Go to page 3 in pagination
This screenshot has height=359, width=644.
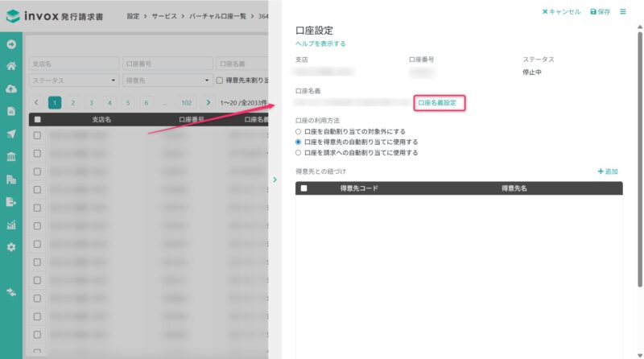click(91, 103)
